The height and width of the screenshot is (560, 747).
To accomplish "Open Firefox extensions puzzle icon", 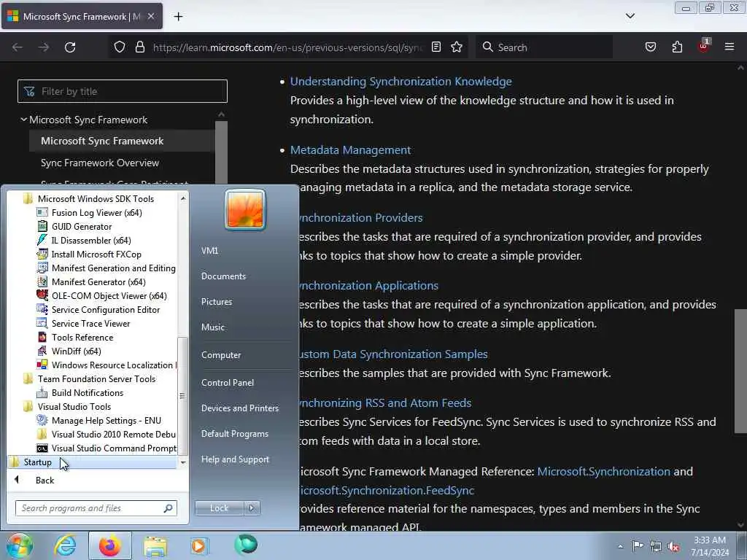I will (x=677, y=47).
